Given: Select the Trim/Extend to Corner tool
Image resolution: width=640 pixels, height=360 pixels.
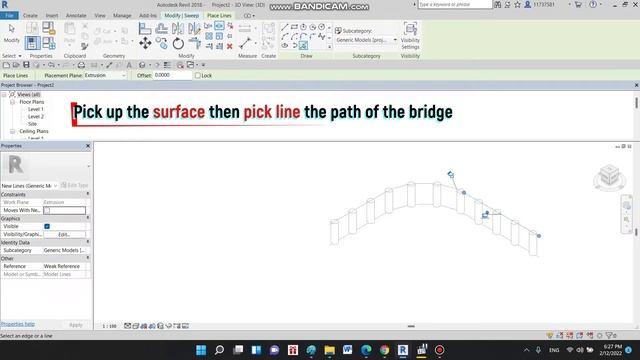Looking at the screenshot, I should pos(195,43).
